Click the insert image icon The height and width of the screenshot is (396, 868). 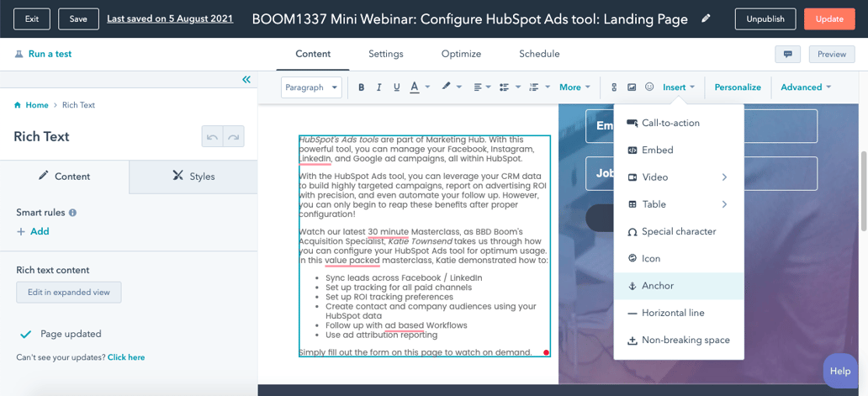pos(632,87)
